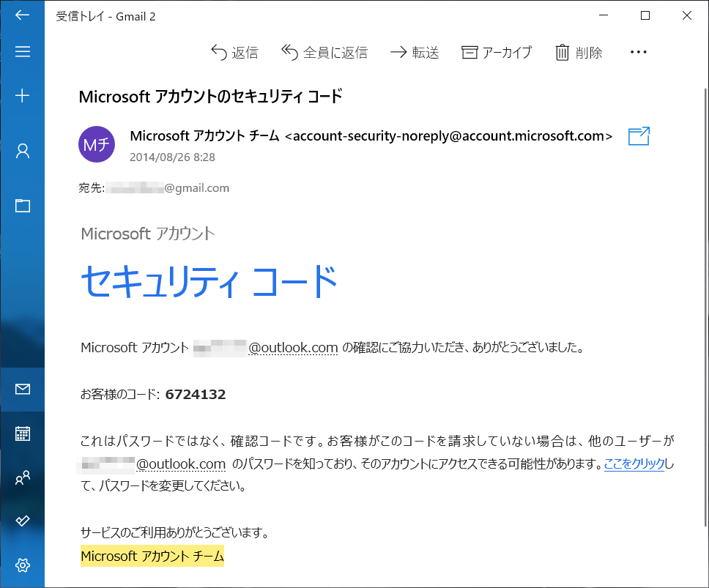
Task: Compose new mail with the plus icon
Action: click(22, 95)
